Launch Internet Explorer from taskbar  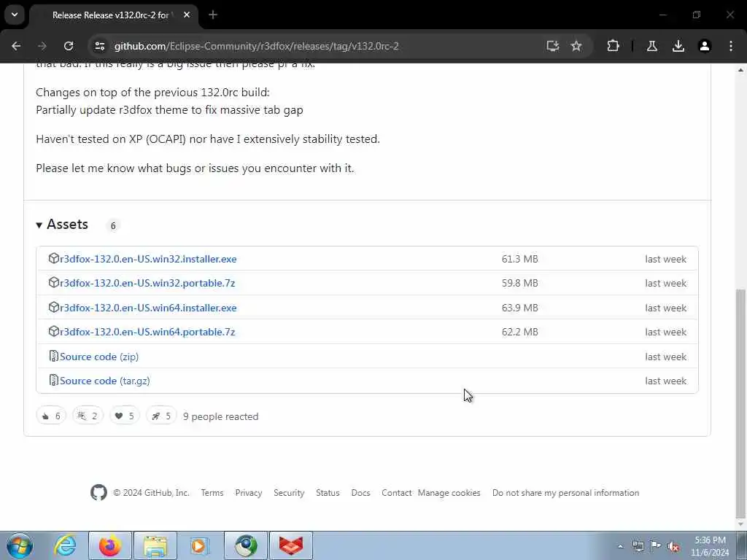(65, 545)
